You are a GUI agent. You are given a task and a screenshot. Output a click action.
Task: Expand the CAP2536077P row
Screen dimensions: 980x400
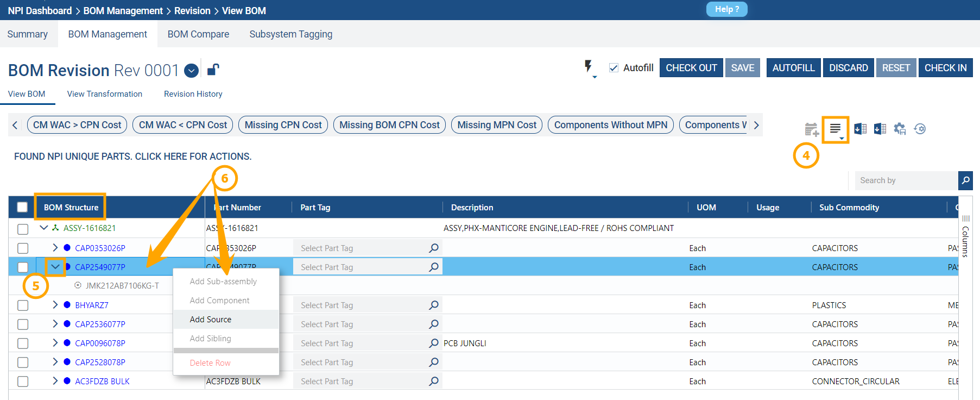tap(55, 324)
